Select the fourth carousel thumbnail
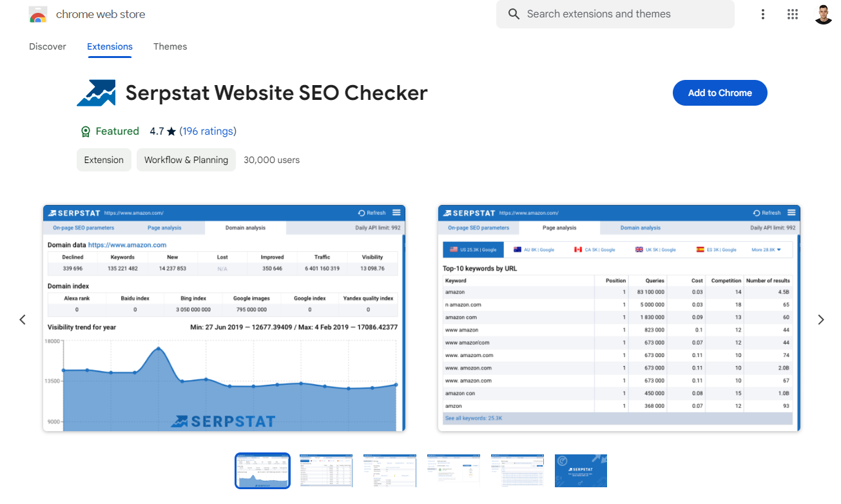This screenshot has height=504, width=841. (454, 470)
